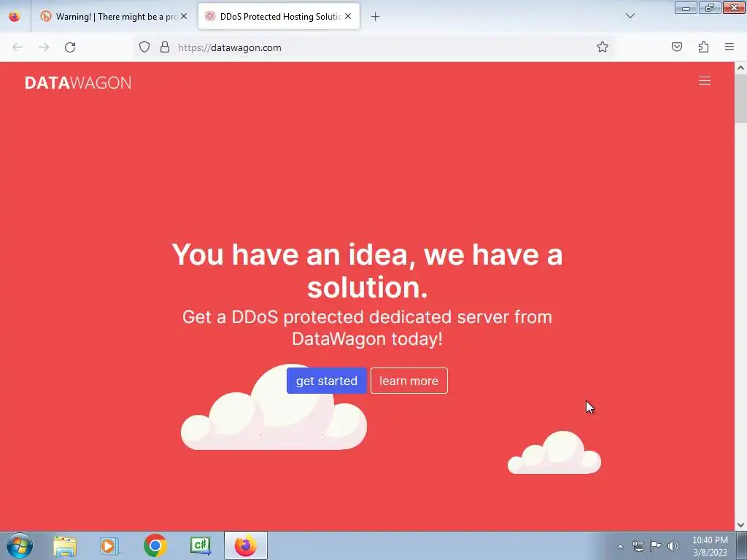
Task: Select the Firefox taskbar button
Action: coord(246,545)
